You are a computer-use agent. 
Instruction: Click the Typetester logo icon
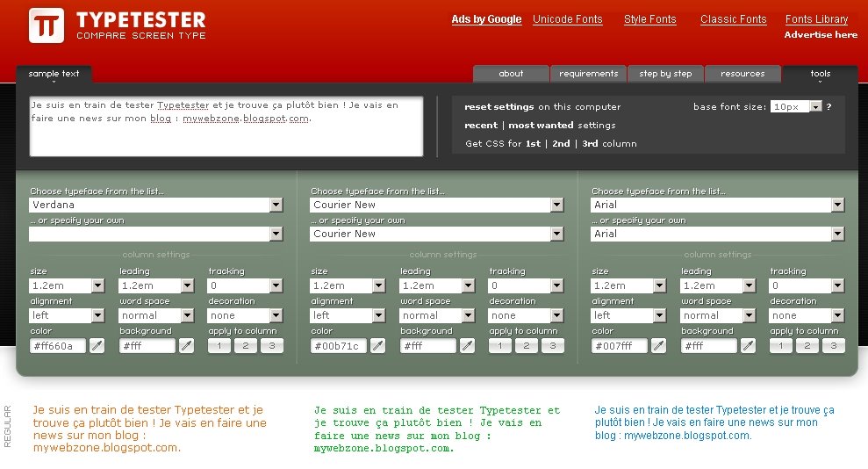coord(47,25)
